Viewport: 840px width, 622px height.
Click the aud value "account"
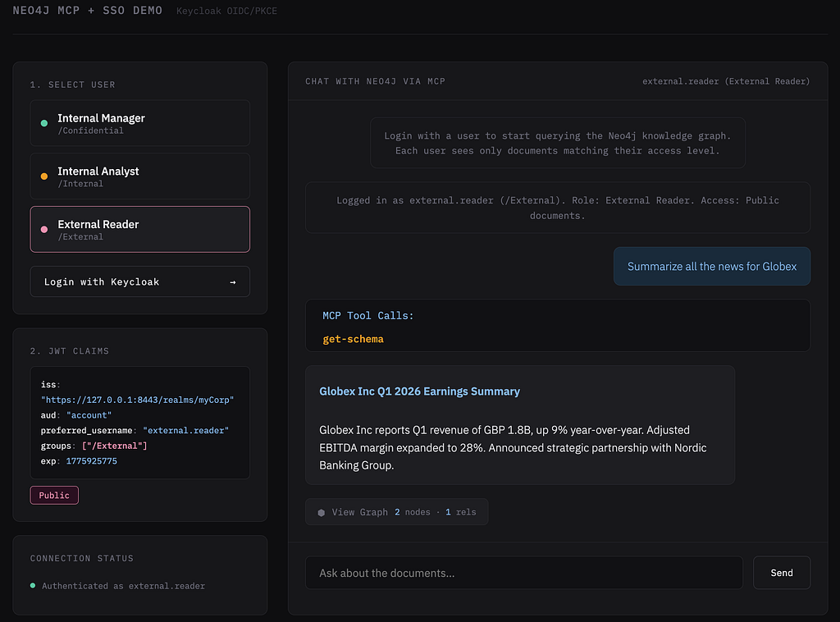[x=89, y=415]
